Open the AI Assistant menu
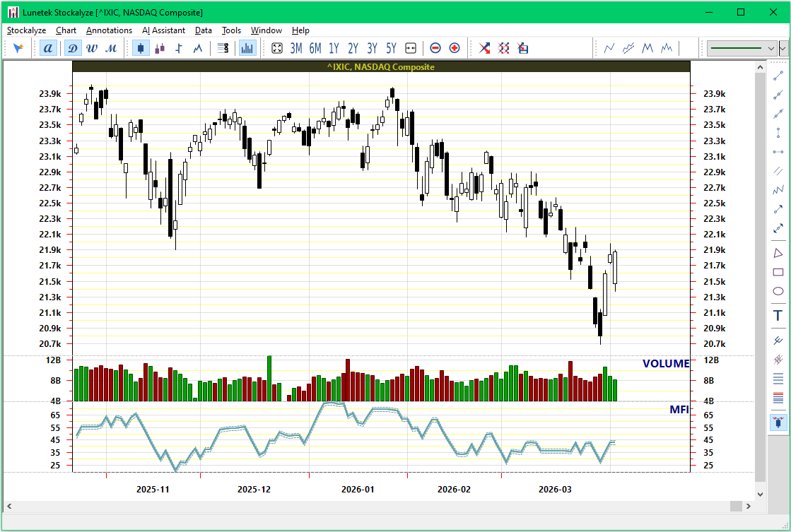Viewport: 791px width, 532px height. pos(163,30)
